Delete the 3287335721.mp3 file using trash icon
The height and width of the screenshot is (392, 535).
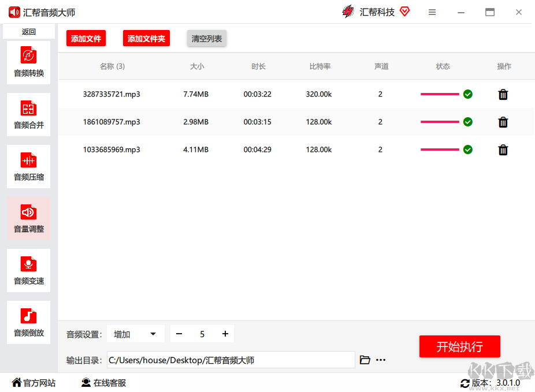tap(503, 94)
